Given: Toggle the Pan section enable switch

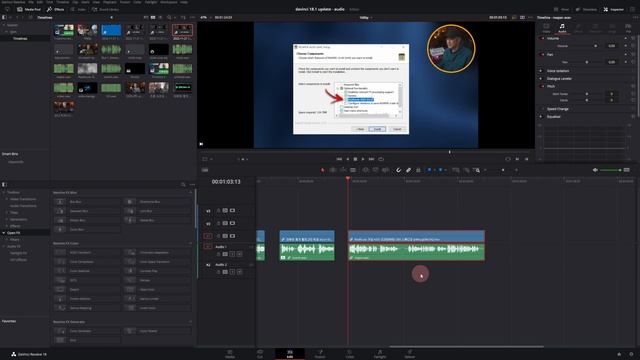Looking at the screenshot, I should (542, 54).
